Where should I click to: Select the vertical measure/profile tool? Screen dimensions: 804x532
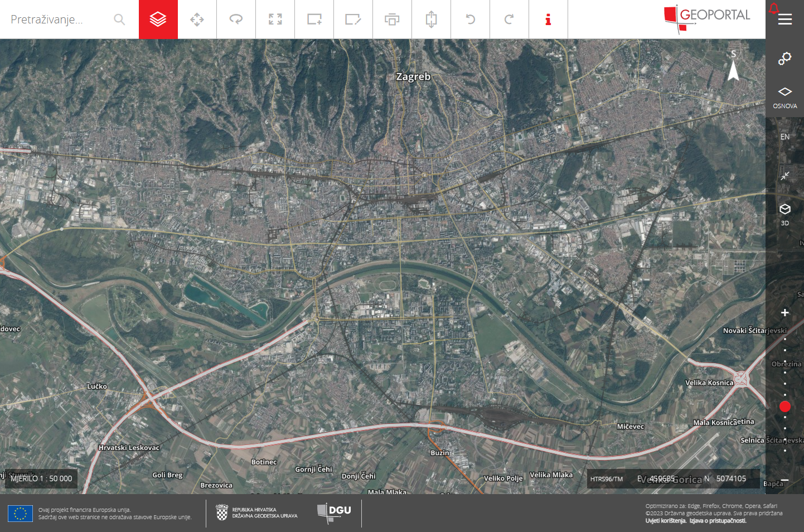click(x=431, y=20)
